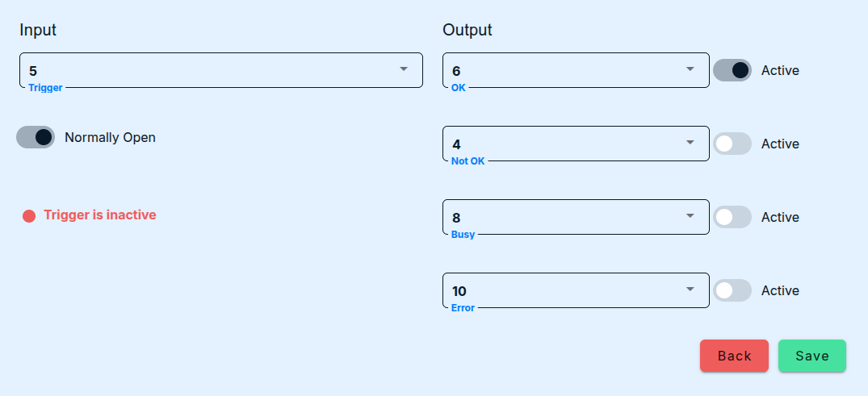The width and height of the screenshot is (868, 396).
Task: Expand the Busy output dropdown arrow
Action: 690,216
